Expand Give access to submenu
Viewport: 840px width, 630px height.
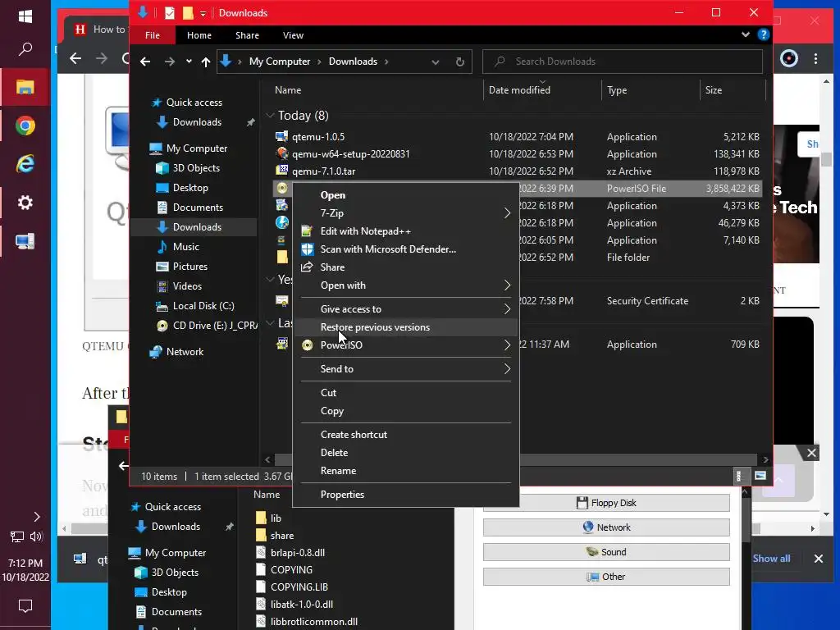pos(507,309)
